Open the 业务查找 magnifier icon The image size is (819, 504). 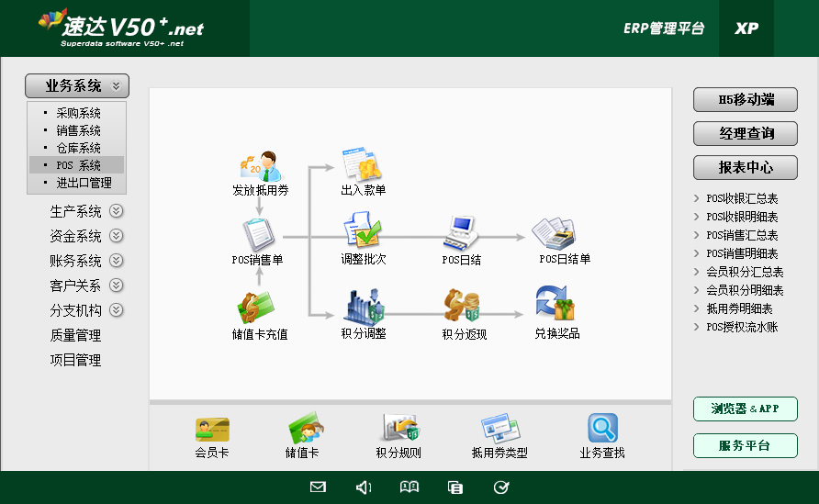[602, 429]
